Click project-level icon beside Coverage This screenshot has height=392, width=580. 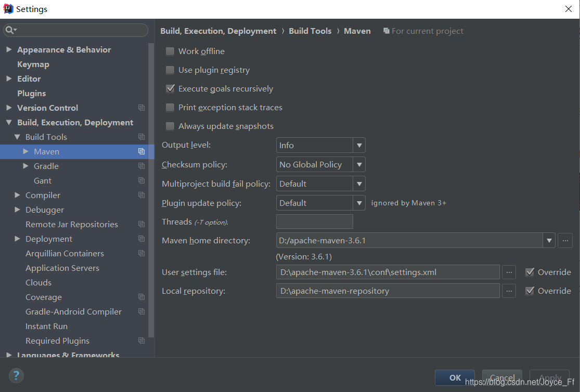[141, 297]
